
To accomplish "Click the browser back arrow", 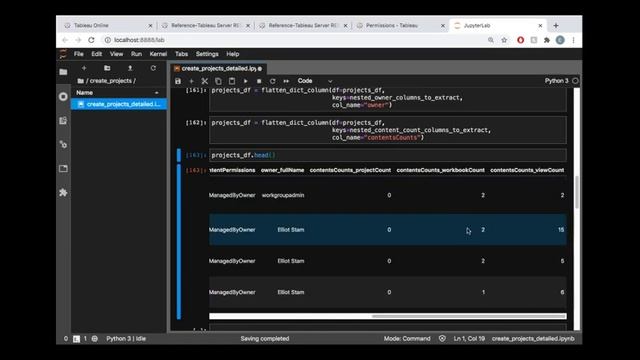I will point(65,40).
